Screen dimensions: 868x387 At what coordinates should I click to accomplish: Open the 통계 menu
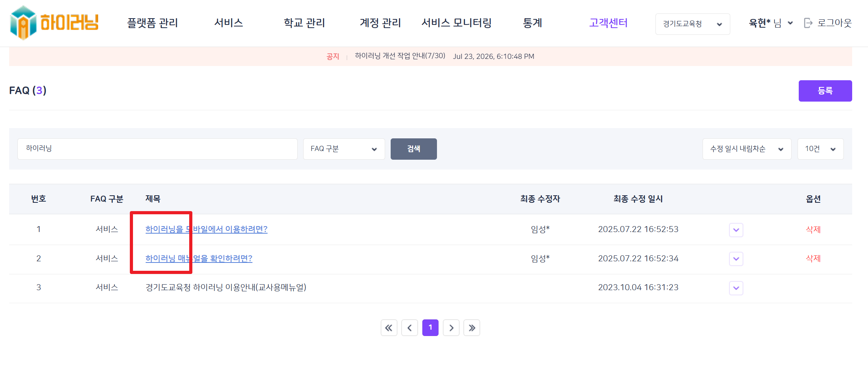pyautogui.click(x=532, y=23)
